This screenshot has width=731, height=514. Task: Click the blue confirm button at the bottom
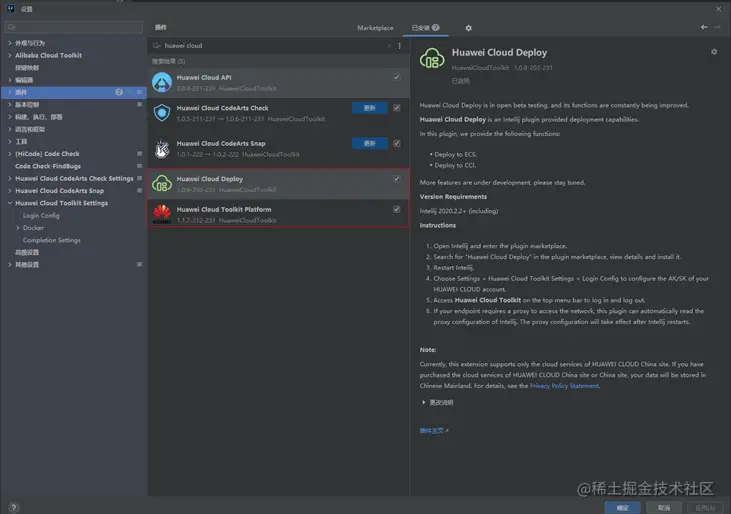coord(622,507)
